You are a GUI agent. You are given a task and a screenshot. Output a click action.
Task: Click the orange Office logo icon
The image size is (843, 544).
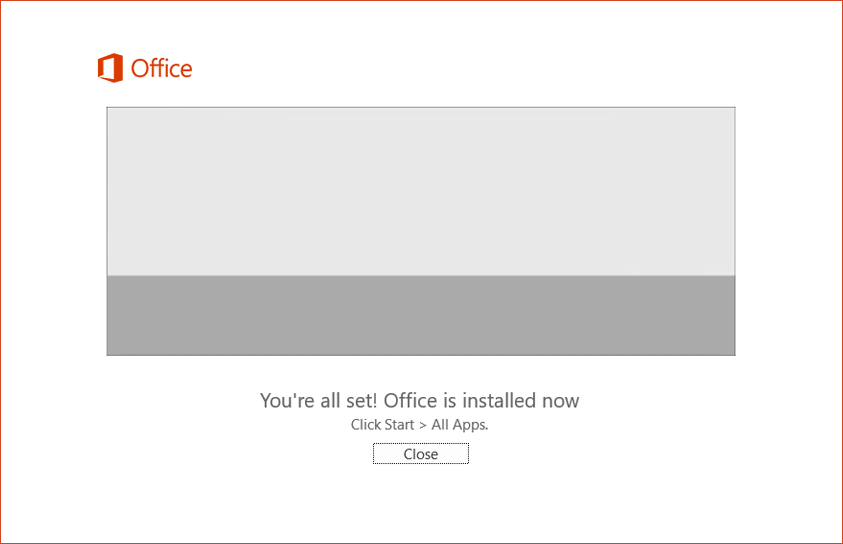(x=109, y=68)
